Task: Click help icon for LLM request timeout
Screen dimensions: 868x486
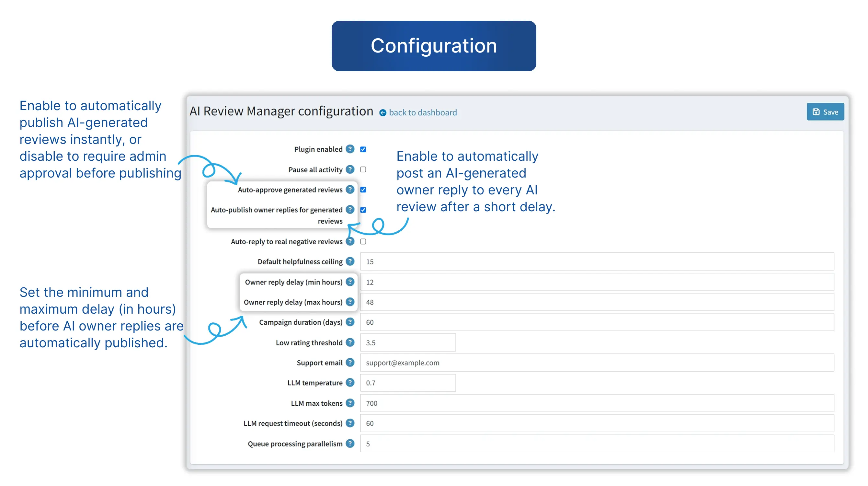Action: tap(350, 423)
